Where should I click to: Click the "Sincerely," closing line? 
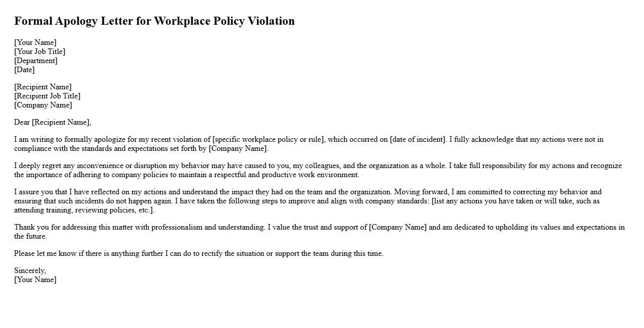coord(30,270)
